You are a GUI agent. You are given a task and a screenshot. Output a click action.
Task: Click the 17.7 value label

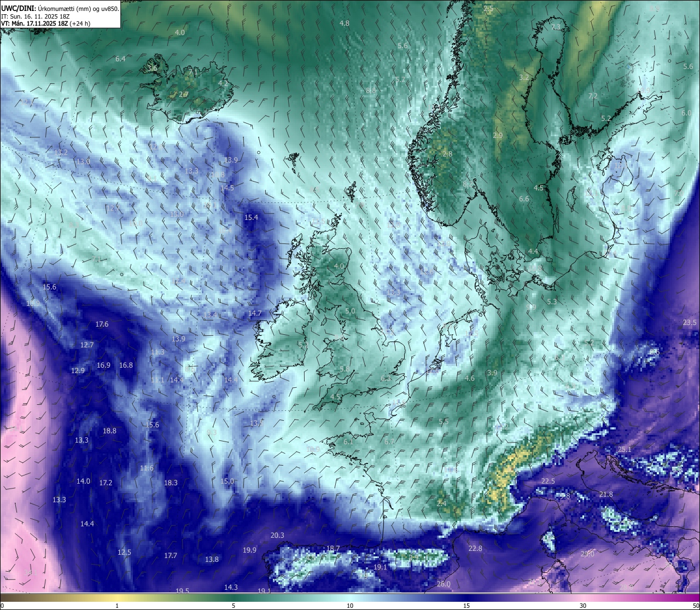[171, 555]
